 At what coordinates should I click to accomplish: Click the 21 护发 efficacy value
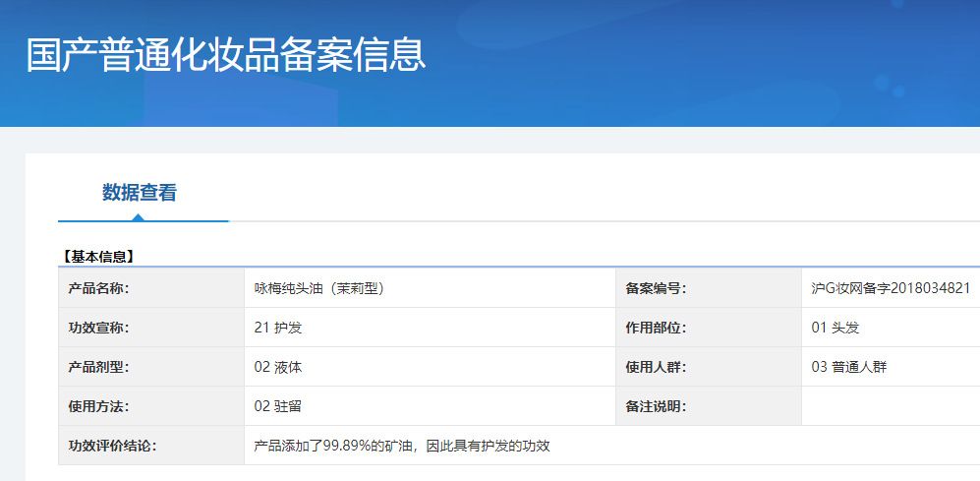pos(278,328)
